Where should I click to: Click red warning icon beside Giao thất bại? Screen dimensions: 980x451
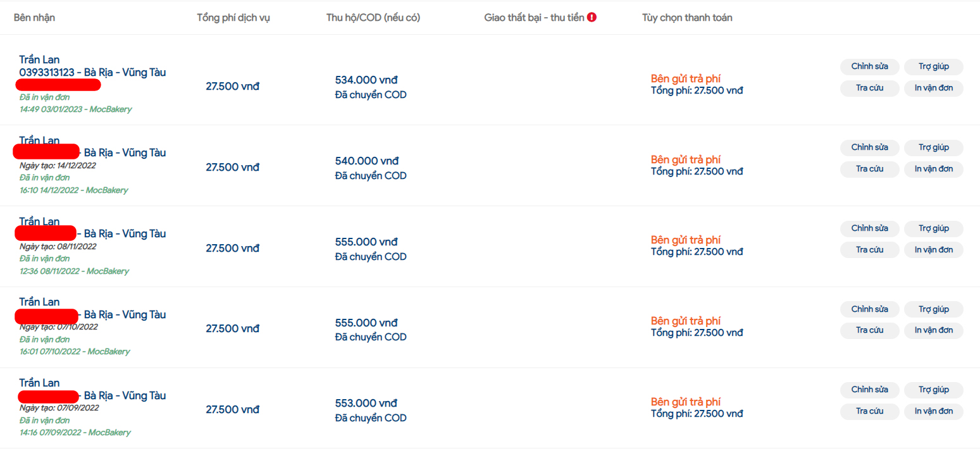[x=592, y=18]
